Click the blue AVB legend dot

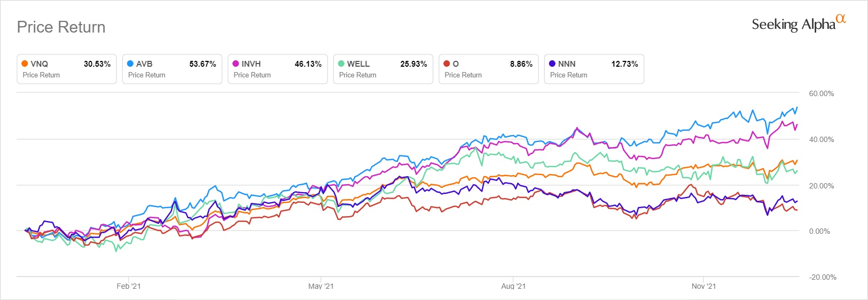coord(130,64)
